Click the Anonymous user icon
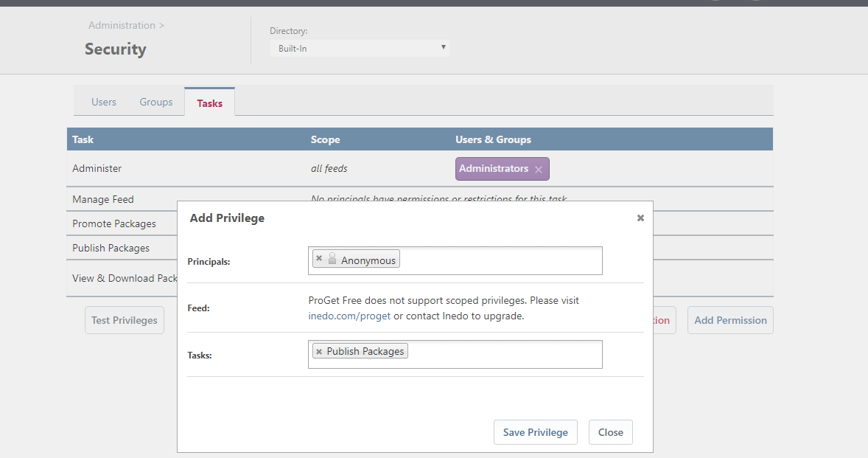The width and height of the screenshot is (868, 458). 332,258
